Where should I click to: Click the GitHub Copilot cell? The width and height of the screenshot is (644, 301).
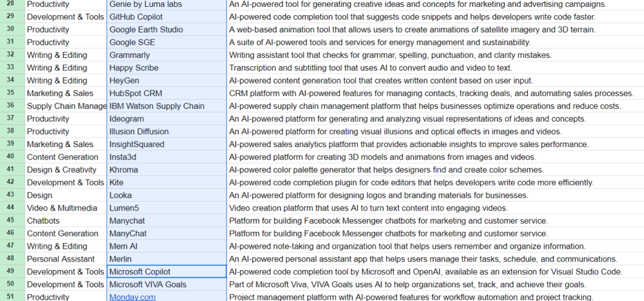167,17
